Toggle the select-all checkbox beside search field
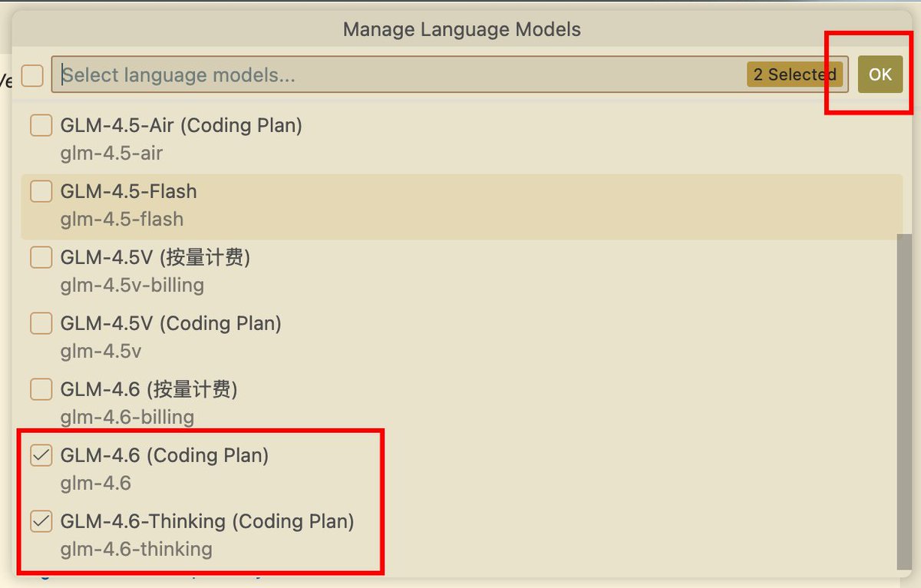The width and height of the screenshot is (921, 588). [x=32, y=75]
